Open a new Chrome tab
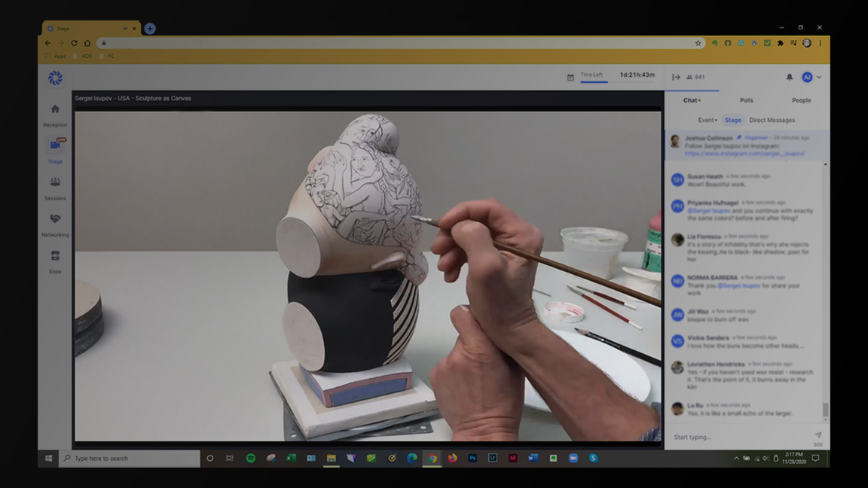Image resolution: width=868 pixels, height=488 pixels. coord(149,28)
